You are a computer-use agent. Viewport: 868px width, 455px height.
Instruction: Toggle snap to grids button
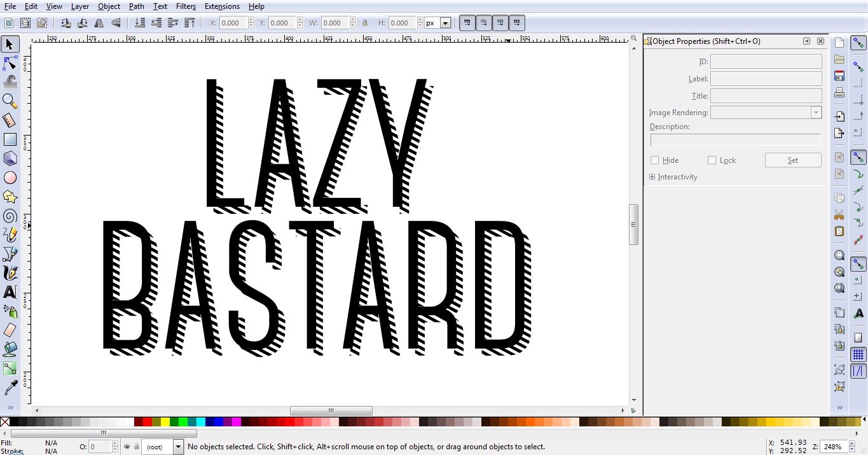click(858, 354)
